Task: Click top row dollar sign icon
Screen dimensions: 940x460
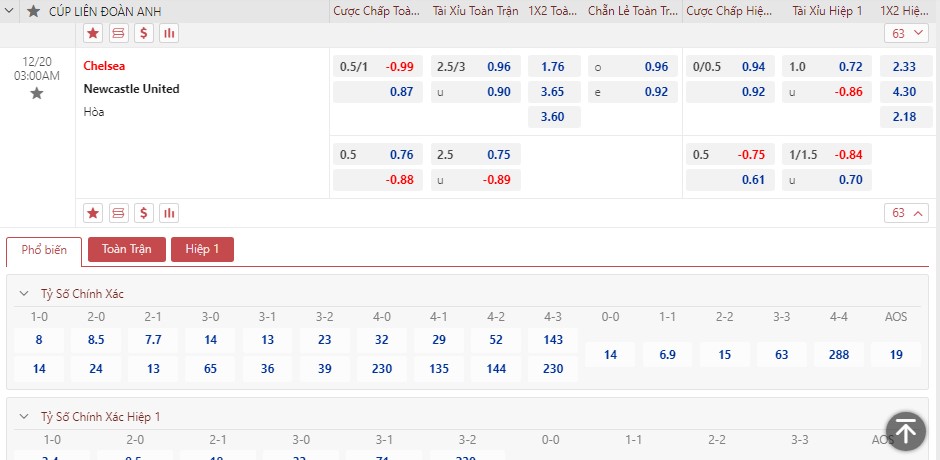Action: click(144, 34)
